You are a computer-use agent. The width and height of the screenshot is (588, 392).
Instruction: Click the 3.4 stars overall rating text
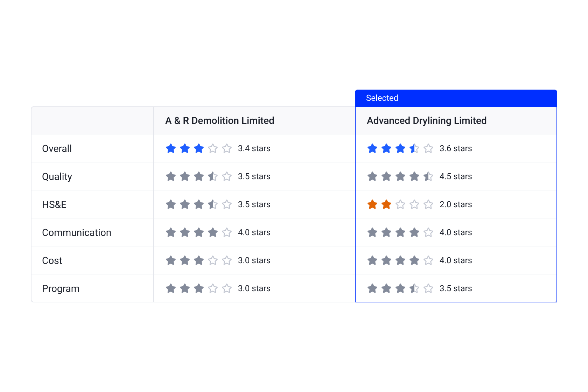(x=254, y=148)
